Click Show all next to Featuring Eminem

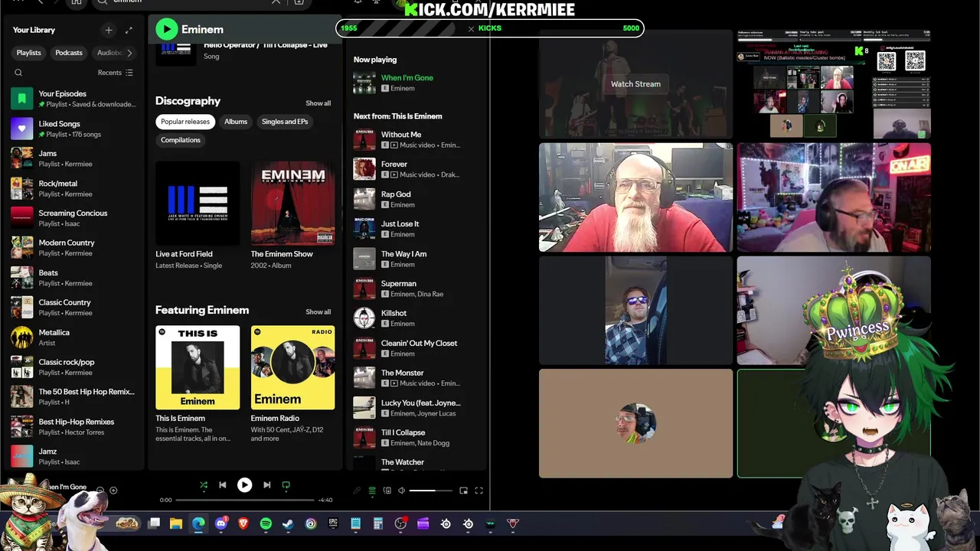pos(318,311)
